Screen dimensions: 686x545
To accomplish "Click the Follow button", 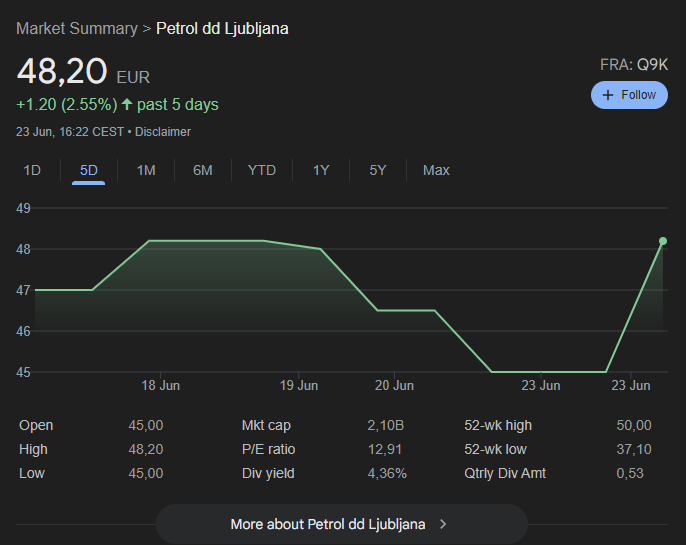I will 629,95.
